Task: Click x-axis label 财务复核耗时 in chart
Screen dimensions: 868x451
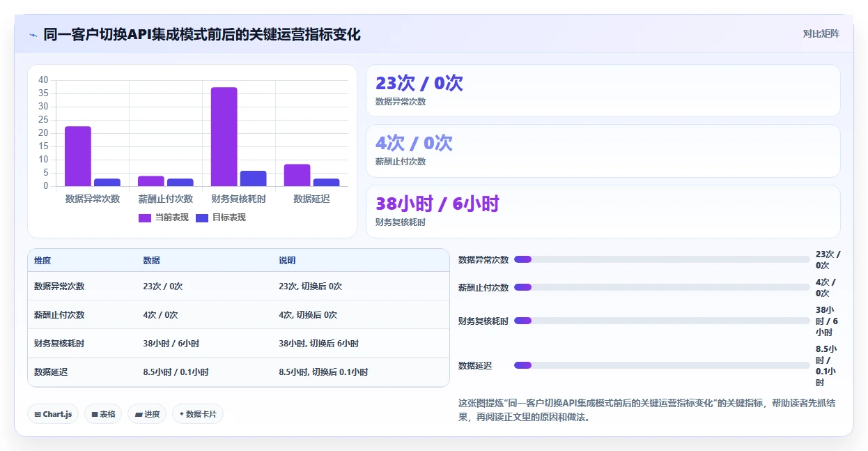Action: [x=239, y=199]
